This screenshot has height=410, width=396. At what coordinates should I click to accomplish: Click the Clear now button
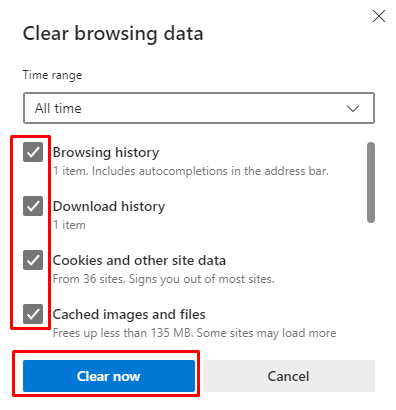109,376
